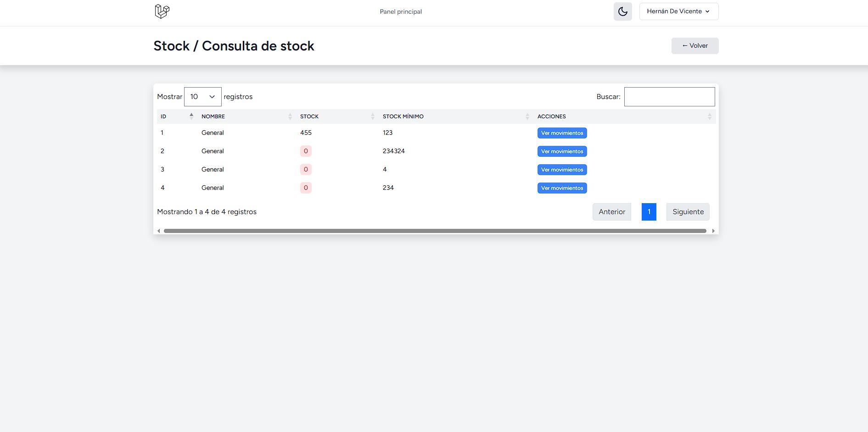This screenshot has width=868, height=432.
Task: Focus the Buscar search field
Action: click(x=669, y=97)
